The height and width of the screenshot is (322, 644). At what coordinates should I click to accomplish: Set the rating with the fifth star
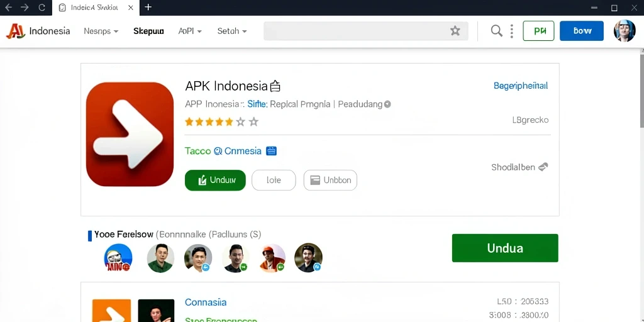pyautogui.click(x=229, y=121)
